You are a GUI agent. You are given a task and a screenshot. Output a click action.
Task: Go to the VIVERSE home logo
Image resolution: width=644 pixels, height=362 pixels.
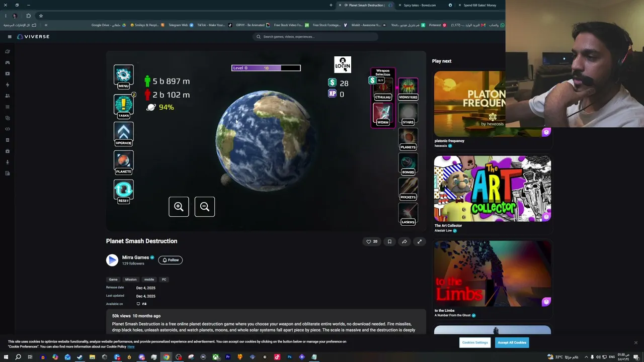click(33, 37)
